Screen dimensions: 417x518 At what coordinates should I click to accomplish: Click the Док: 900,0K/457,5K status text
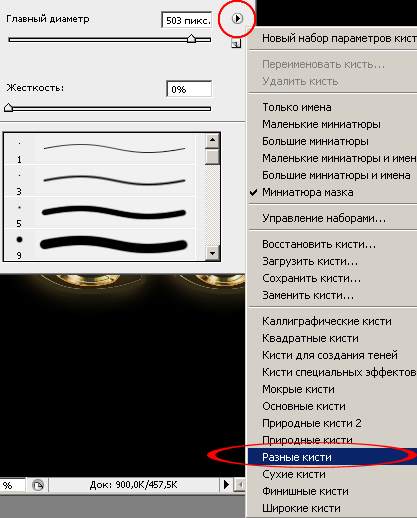pyautogui.click(x=133, y=485)
